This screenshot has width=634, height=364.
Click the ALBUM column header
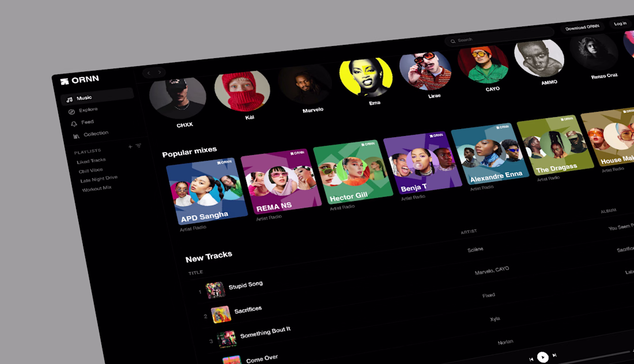coord(609,210)
